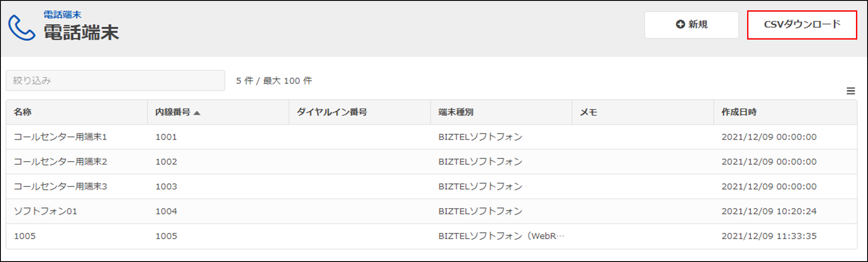Open the hamburger column menu icon

[850, 91]
